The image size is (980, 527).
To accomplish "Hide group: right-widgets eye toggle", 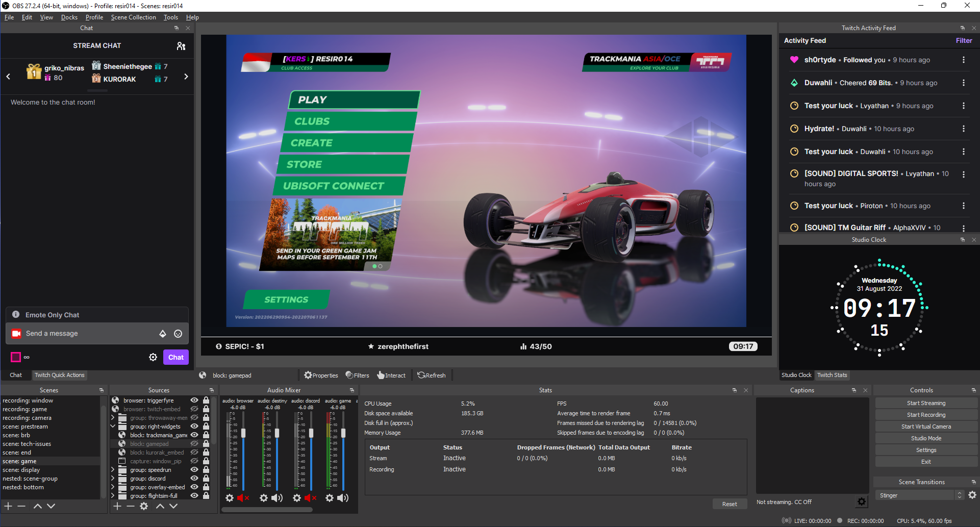I will (x=194, y=426).
